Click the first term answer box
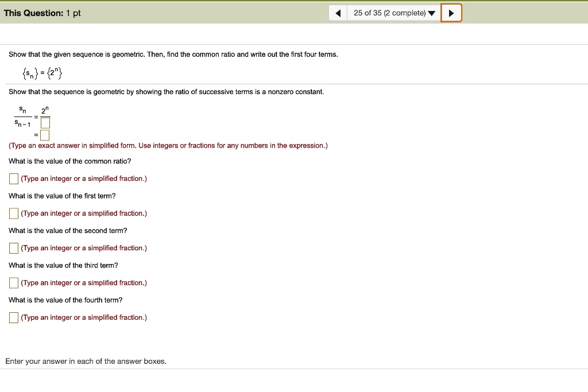 [13, 213]
